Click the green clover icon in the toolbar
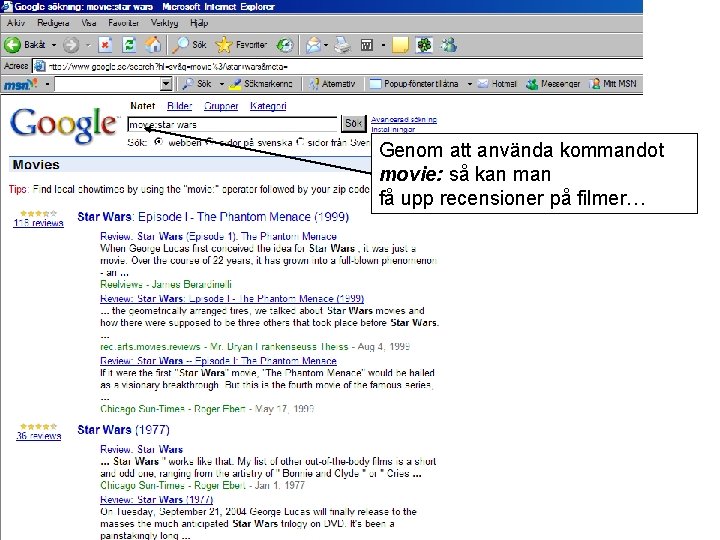This screenshot has width=720, height=540. pos(424,45)
